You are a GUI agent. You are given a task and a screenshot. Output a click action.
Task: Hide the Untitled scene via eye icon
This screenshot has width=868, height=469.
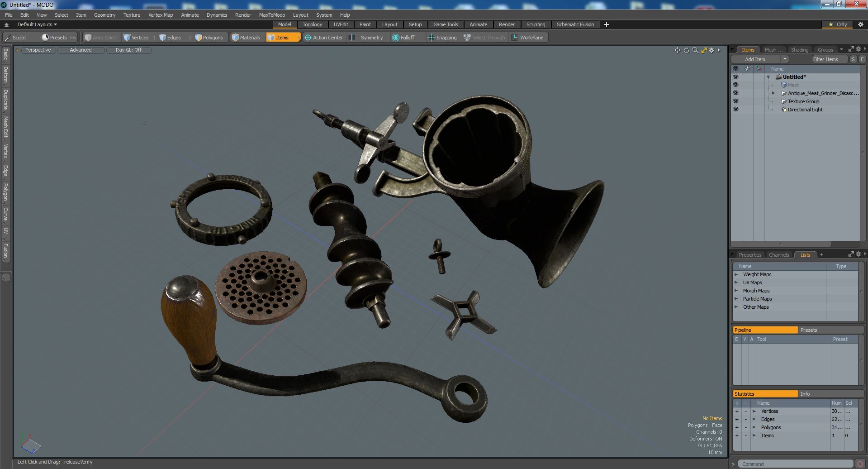pyautogui.click(x=735, y=77)
